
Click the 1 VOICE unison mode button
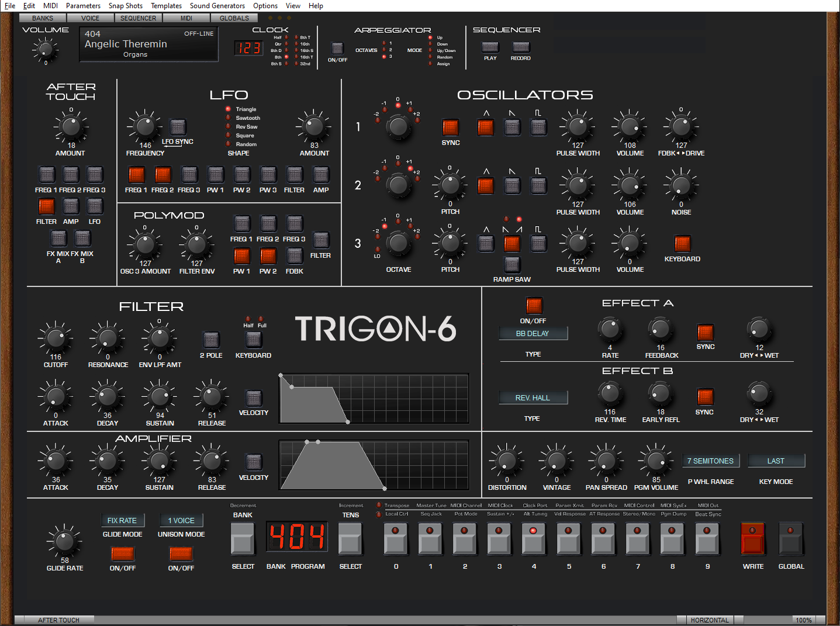pyautogui.click(x=181, y=520)
